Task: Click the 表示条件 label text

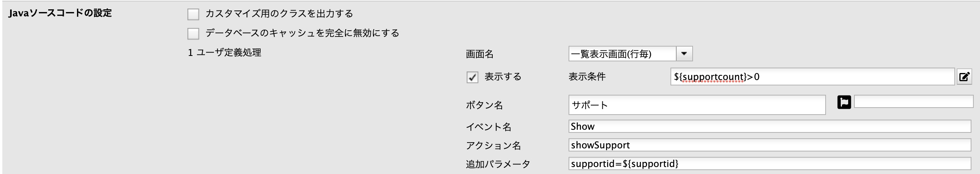Action: pyautogui.click(x=587, y=77)
